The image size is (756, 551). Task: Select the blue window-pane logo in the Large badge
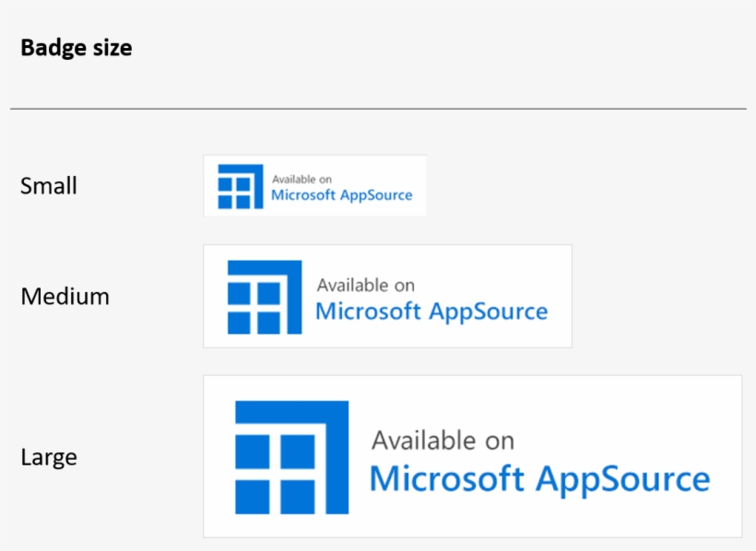[293, 456]
